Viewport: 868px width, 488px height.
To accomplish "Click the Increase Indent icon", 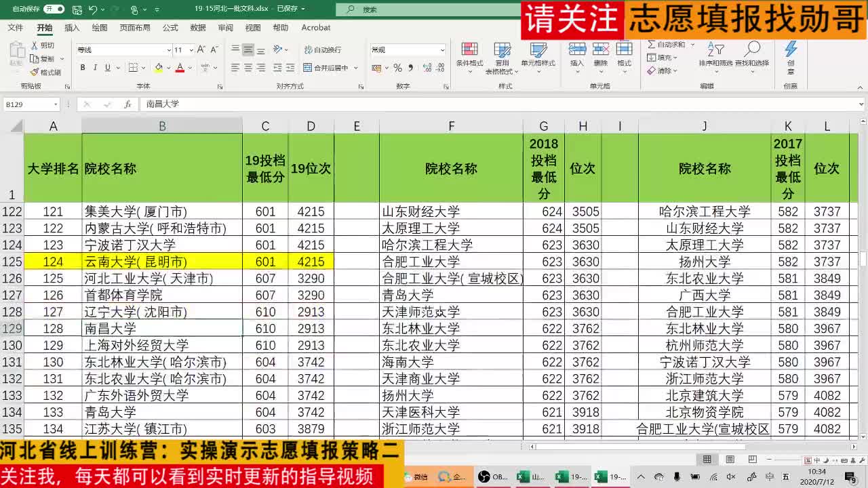I will coord(291,68).
